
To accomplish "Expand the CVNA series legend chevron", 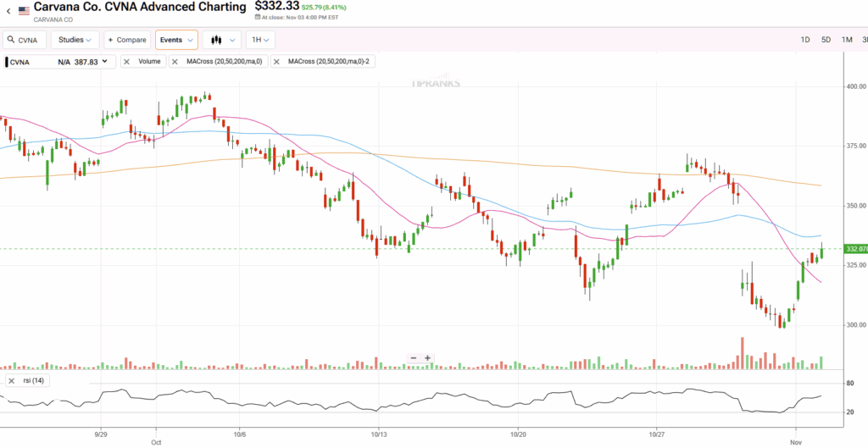I will (105, 62).
